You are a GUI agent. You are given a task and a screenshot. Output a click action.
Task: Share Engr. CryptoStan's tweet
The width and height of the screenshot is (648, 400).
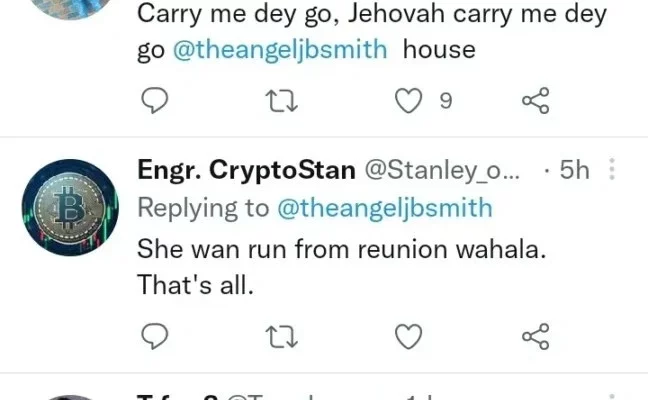pos(536,336)
